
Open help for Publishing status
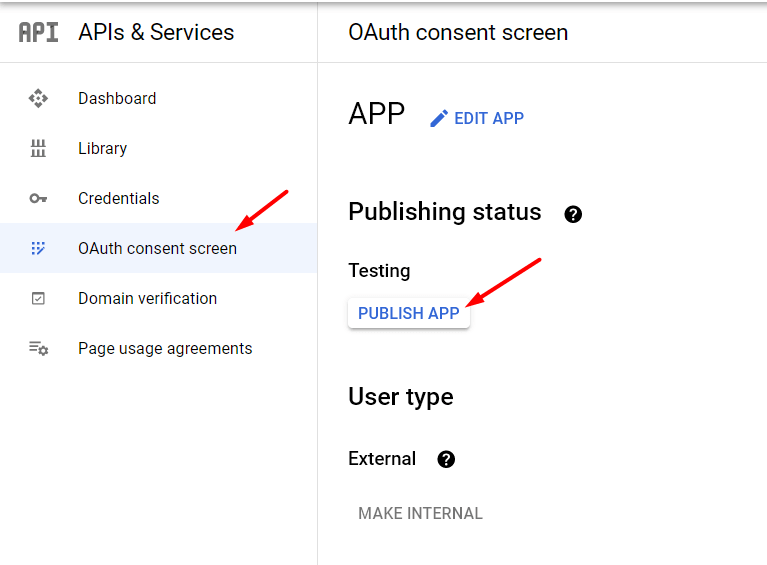click(x=573, y=214)
